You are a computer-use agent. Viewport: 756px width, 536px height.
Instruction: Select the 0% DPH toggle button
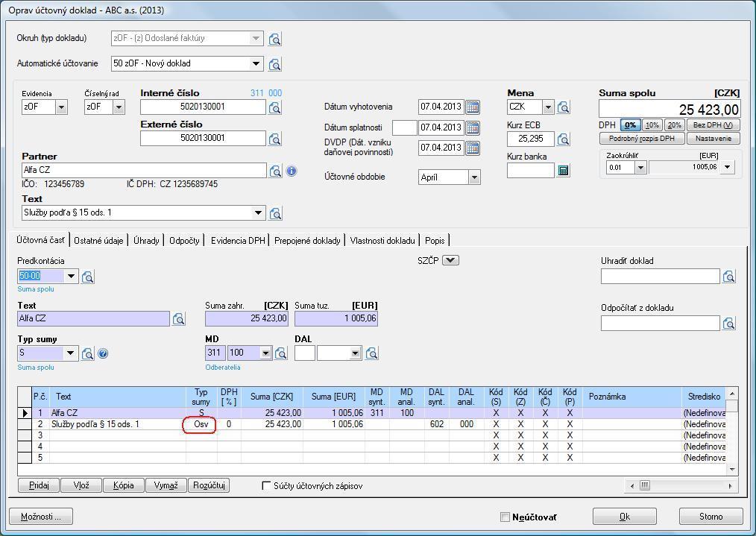click(x=630, y=125)
